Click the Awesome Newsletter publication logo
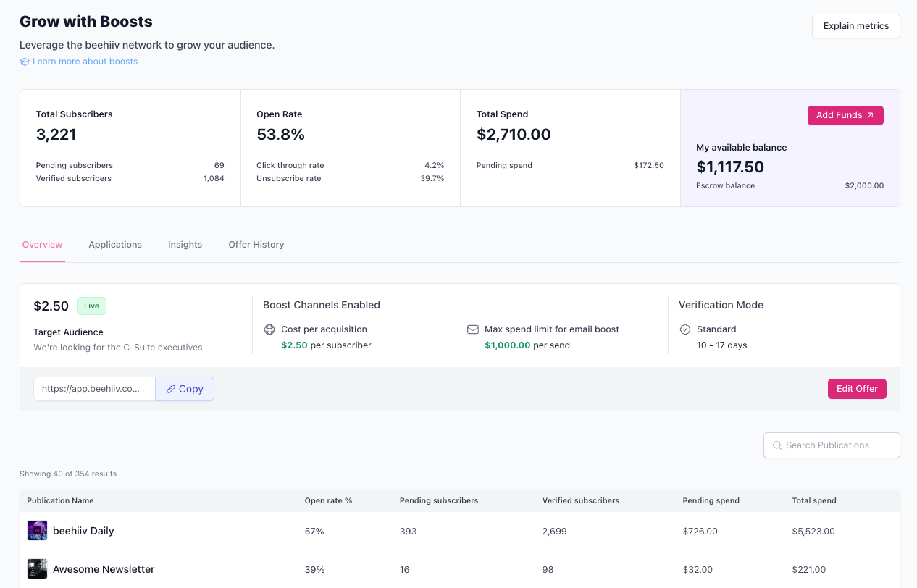Screen dimensions: 917x588 pos(37,569)
